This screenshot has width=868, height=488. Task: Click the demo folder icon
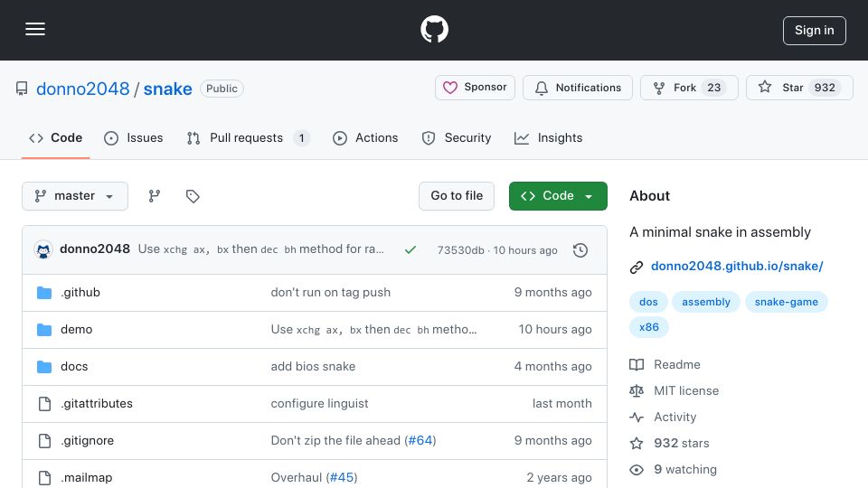pyautogui.click(x=44, y=330)
